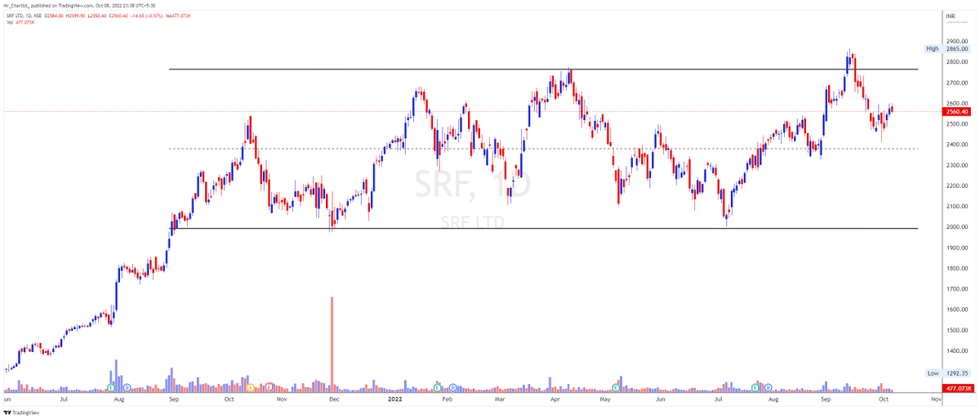Click the 2900 price axis label
980x419 pixels.
tap(955, 41)
